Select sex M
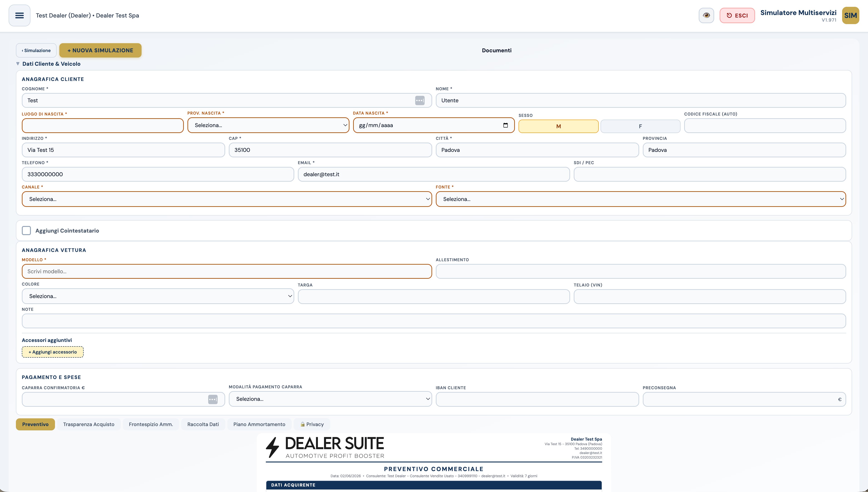Screen dimensions: 868x492 pos(558,126)
